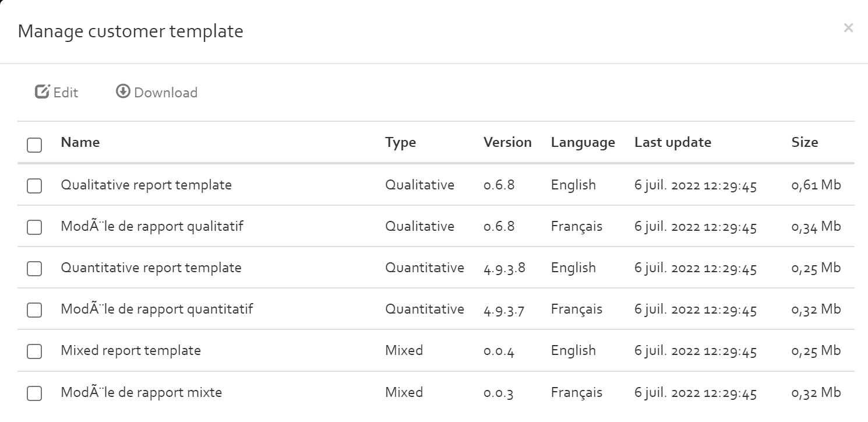Select the Modèle de rapport quantitatif checkbox

pos(34,310)
